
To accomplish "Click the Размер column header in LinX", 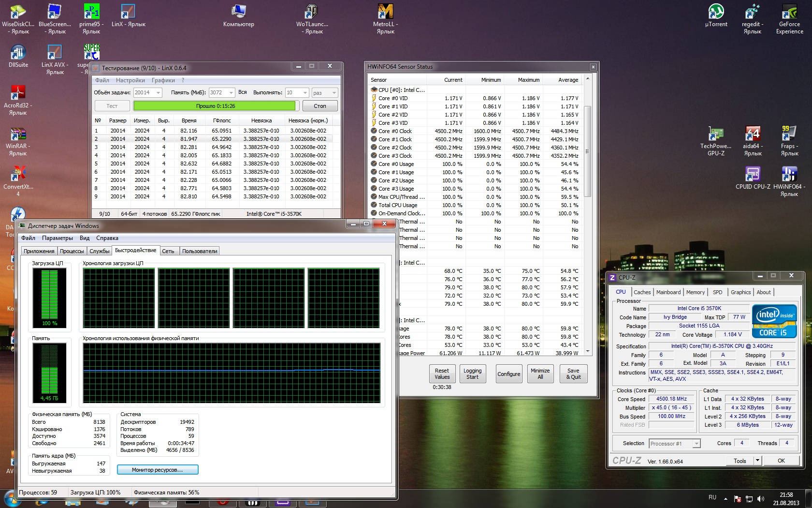I will point(117,120).
